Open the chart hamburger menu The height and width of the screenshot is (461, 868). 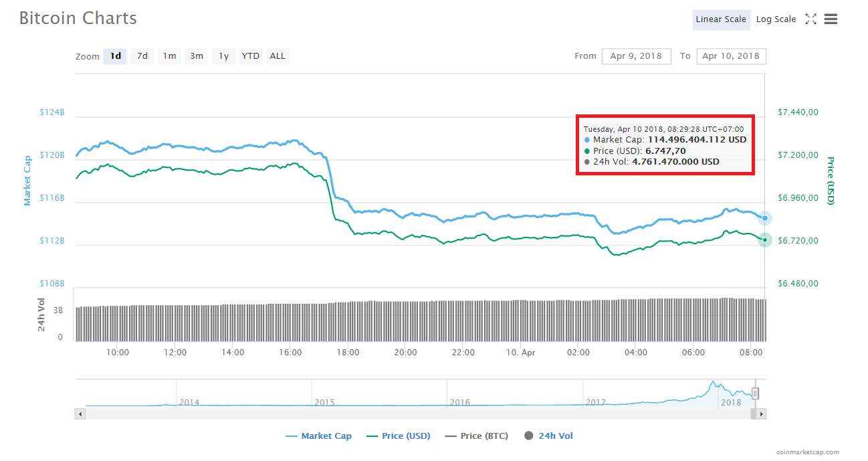point(831,19)
